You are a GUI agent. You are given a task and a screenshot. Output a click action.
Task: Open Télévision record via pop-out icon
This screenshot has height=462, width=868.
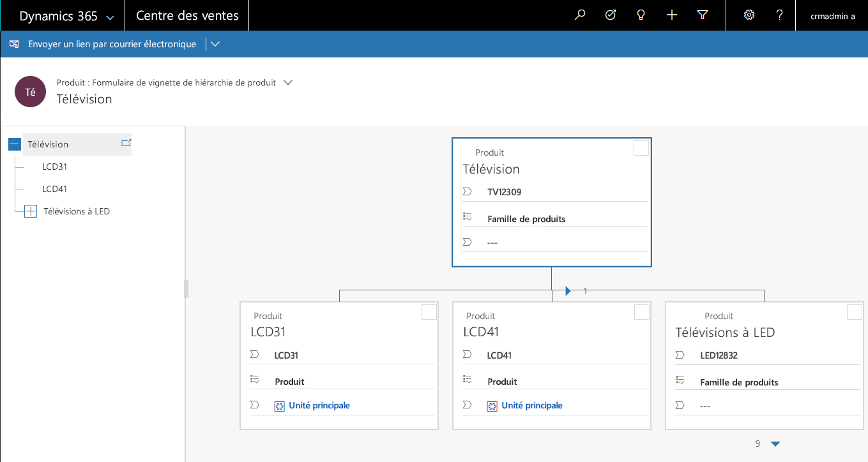tap(126, 143)
